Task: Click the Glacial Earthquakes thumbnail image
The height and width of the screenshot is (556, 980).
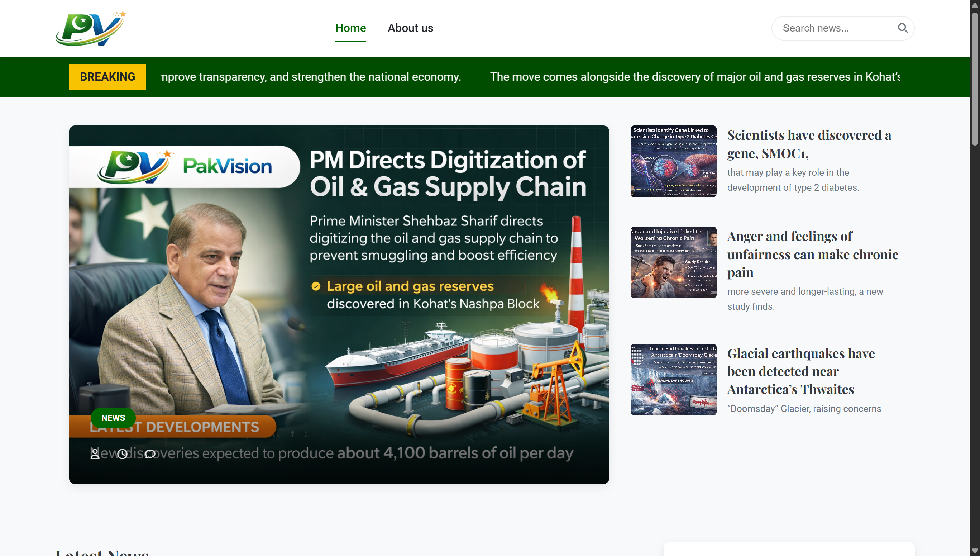Action: pyautogui.click(x=673, y=380)
